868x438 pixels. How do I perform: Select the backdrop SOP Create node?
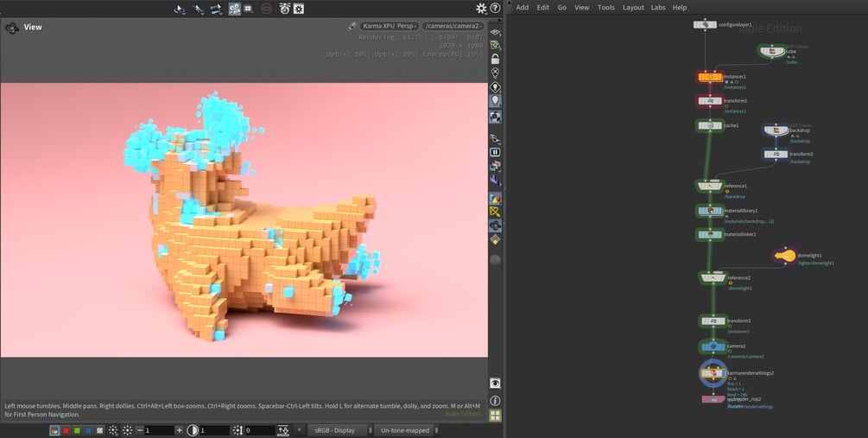pos(776,130)
